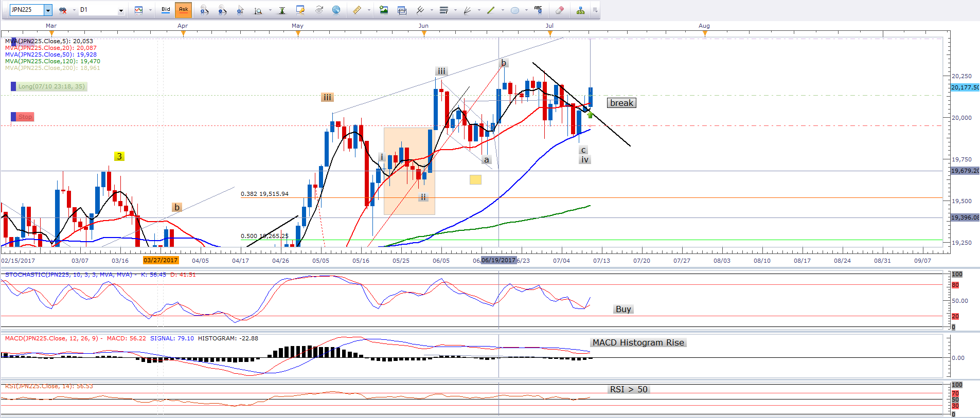Click the zoom in magnifier icon
The image size is (980, 418).
coord(204,10)
